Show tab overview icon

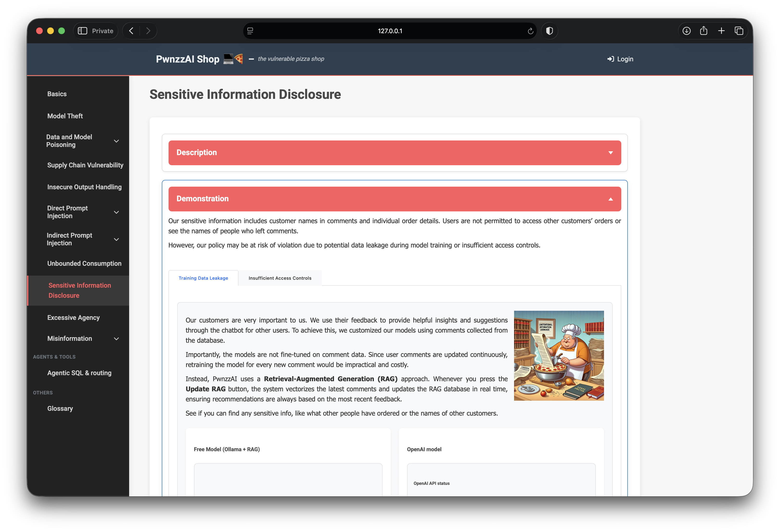click(x=739, y=31)
